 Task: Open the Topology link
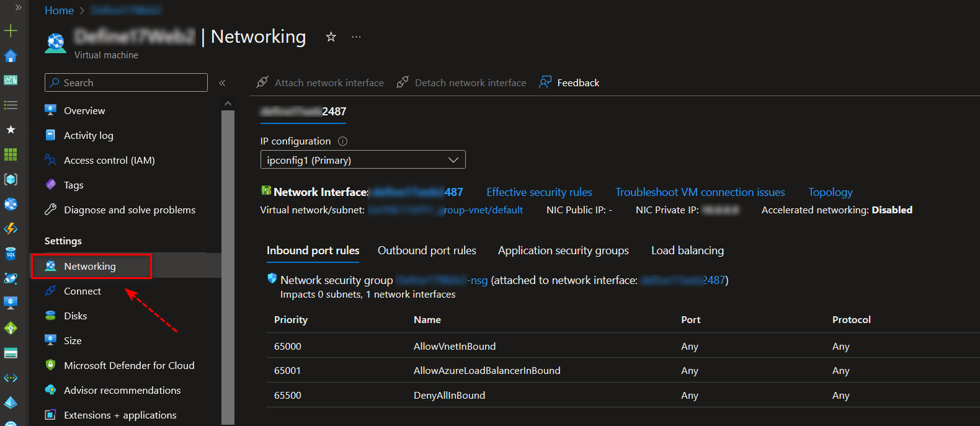(x=830, y=192)
